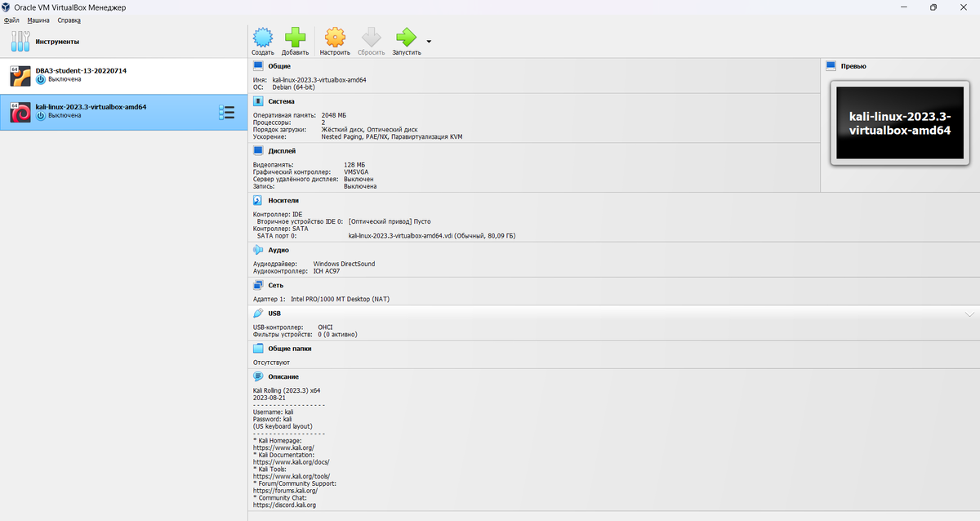Click Intel PRO/1000 MT Desktop (NAT) adapter text
Viewport: 980px width, 521px height.
340,300
